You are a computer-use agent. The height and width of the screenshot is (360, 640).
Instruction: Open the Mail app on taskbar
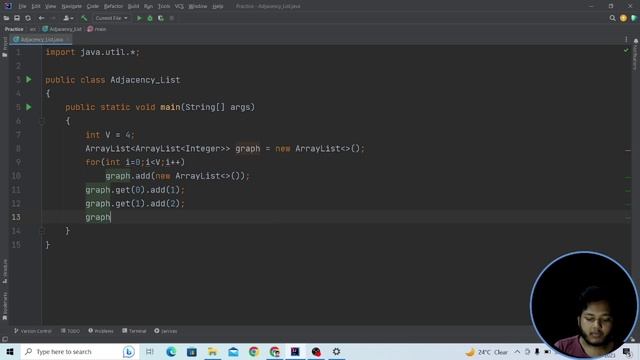[x=233, y=351]
